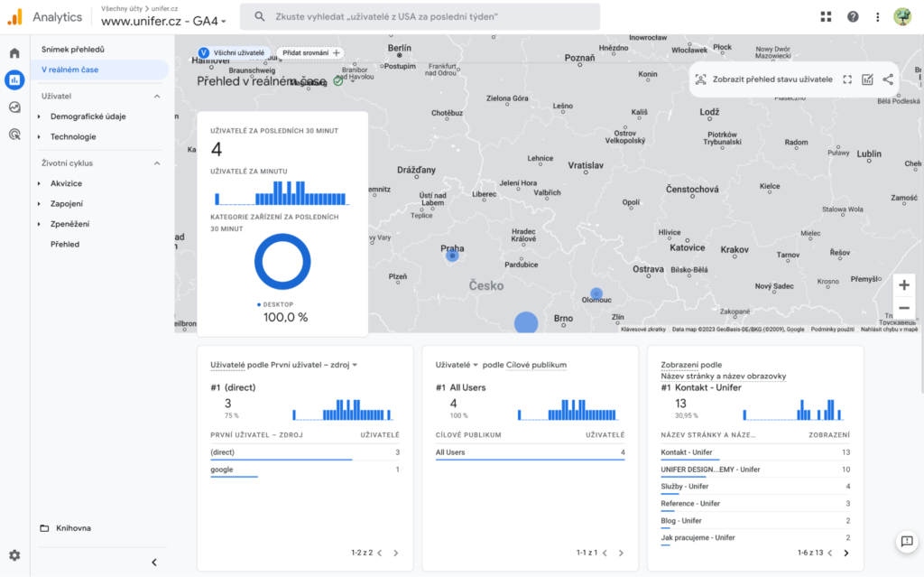Viewport: 924px width, 577px height.
Task: Collapse the sidebar with the left chevron
Action: click(154, 563)
